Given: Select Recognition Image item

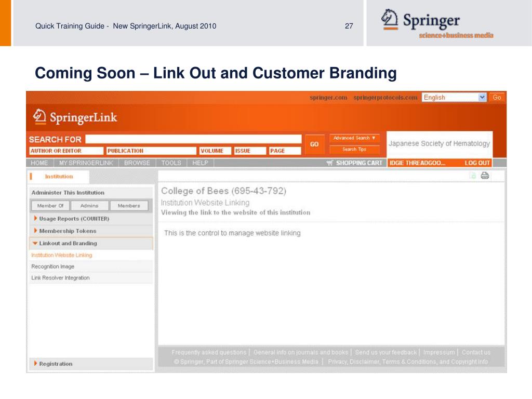Looking at the screenshot, I should tap(53, 267).
